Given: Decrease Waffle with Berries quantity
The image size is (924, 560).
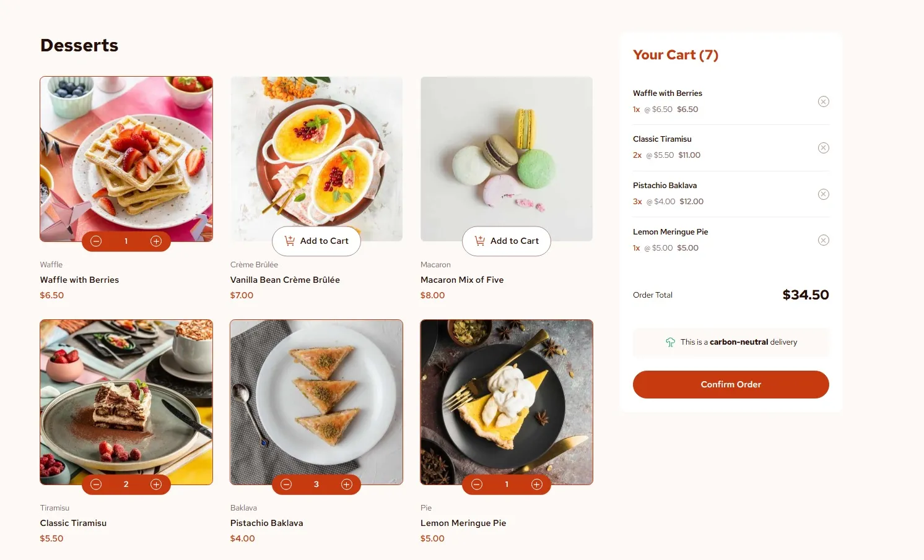Looking at the screenshot, I should point(96,241).
